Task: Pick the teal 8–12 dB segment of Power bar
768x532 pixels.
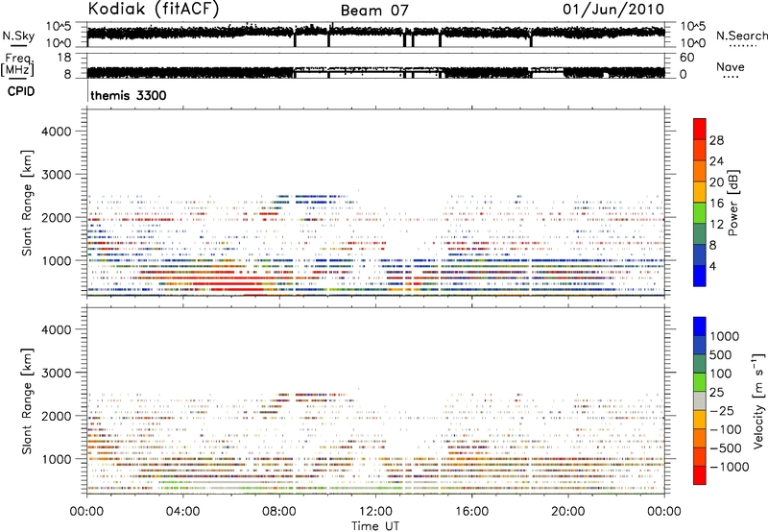Action: coord(700,233)
